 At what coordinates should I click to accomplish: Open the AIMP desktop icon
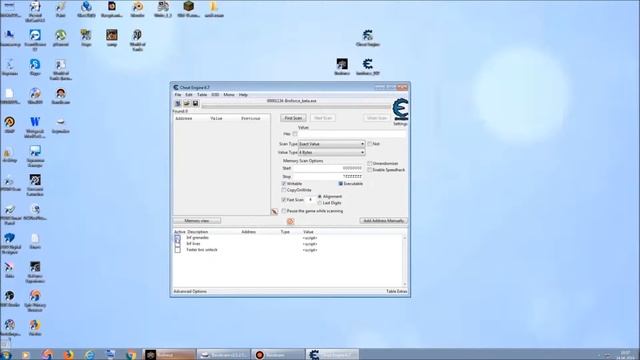tap(9, 125)
